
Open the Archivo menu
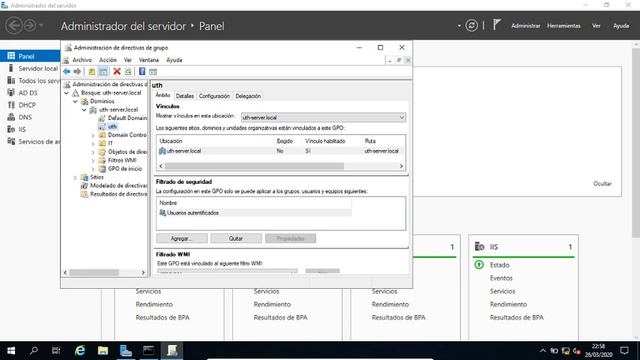(82, 60)
